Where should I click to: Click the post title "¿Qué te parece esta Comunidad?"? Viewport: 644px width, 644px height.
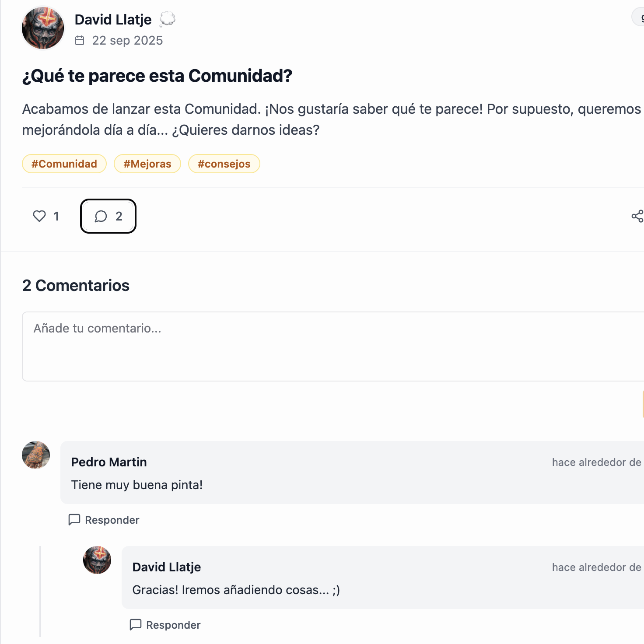tap(157, 76)
